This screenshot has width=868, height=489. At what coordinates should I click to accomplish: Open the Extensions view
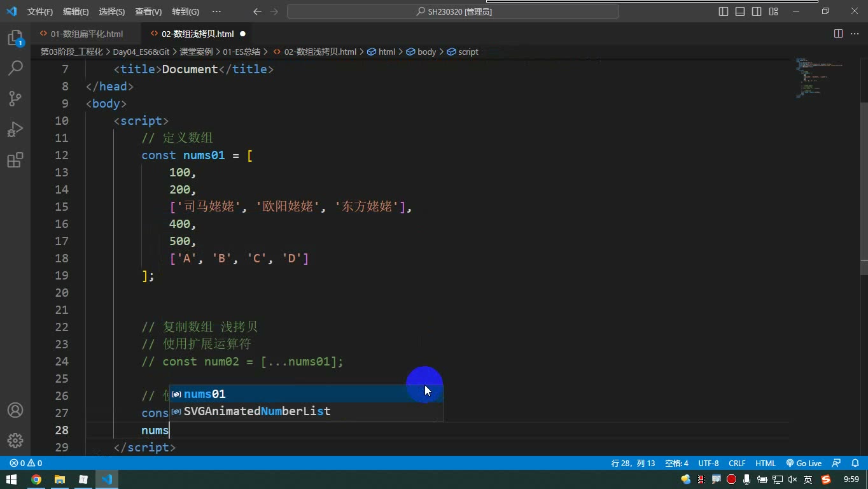point(15,160)
